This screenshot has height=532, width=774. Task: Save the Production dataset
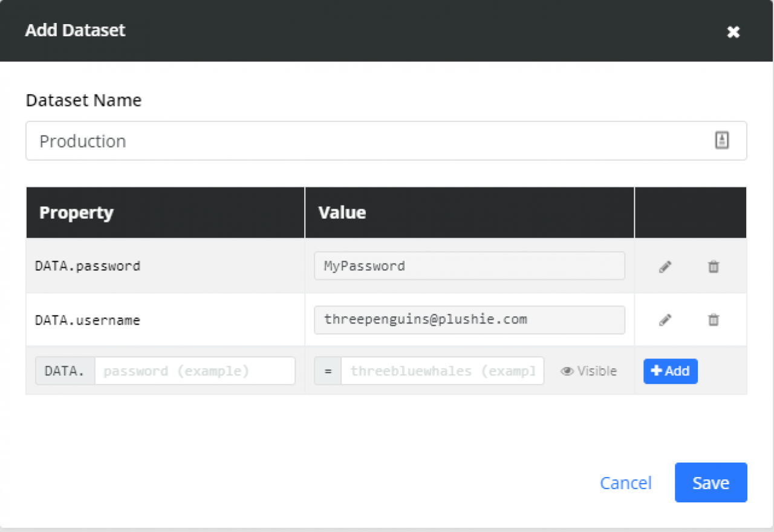(711, 482)
